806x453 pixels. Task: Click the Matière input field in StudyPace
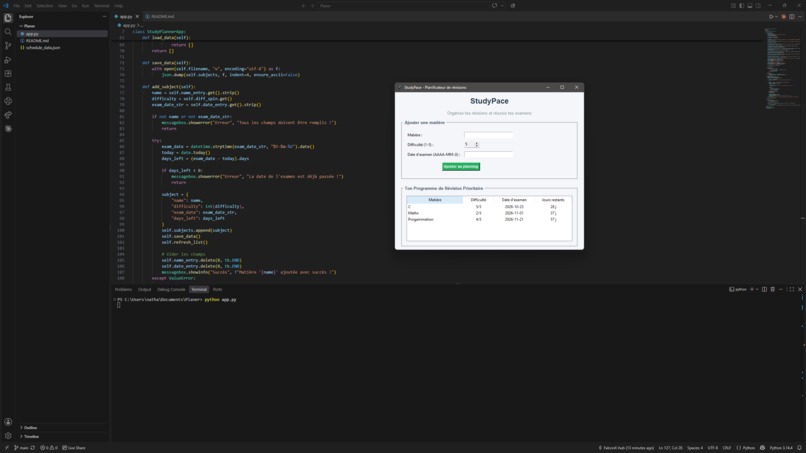coord(488,135)
